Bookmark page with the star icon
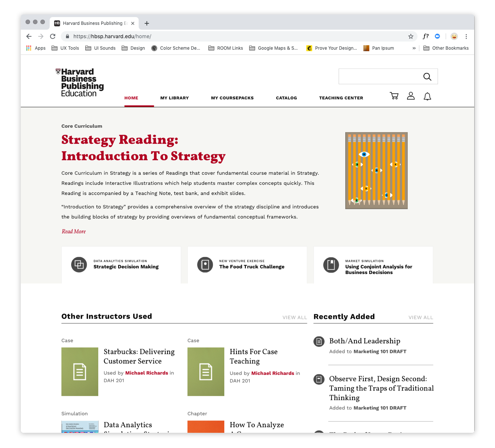 click(x=411, y=36)
